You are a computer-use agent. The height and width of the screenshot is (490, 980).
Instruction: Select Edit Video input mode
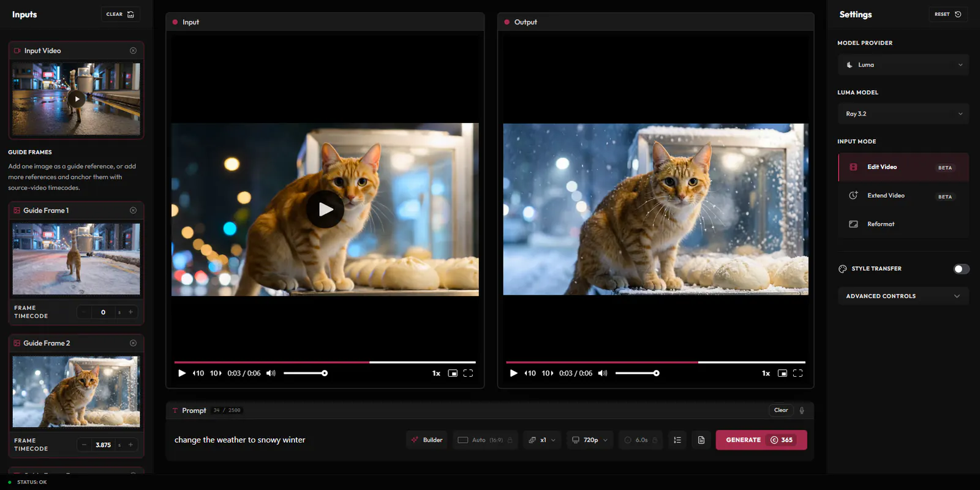(x=903, y=167)
